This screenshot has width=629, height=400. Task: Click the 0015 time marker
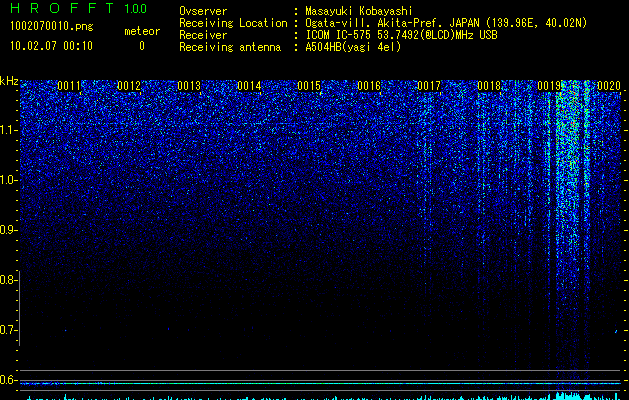(x=309, y=86)
